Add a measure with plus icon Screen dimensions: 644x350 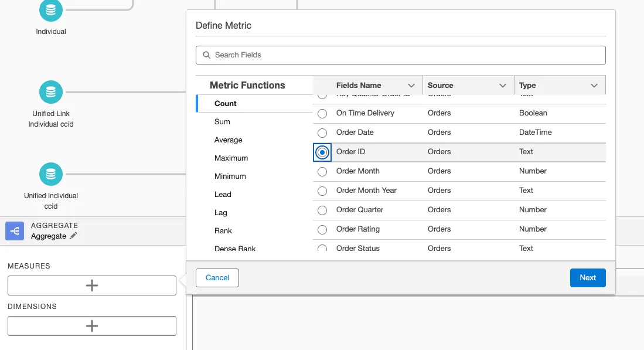pyautogui.click(x=92, y=286)
